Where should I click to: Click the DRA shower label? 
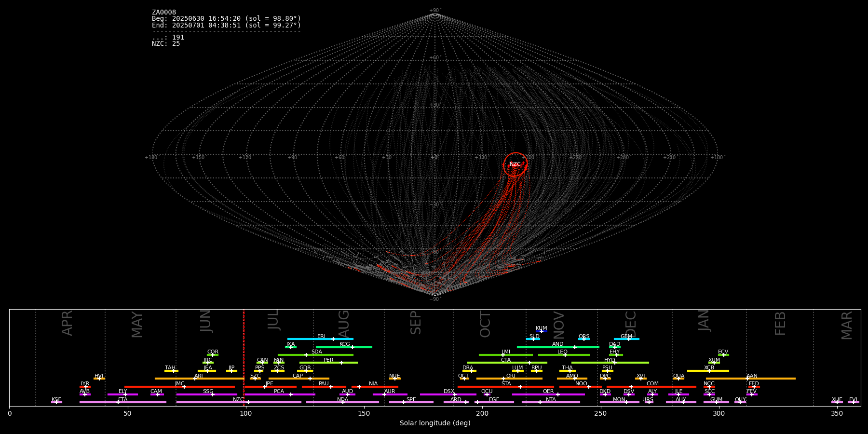point(468,367)
